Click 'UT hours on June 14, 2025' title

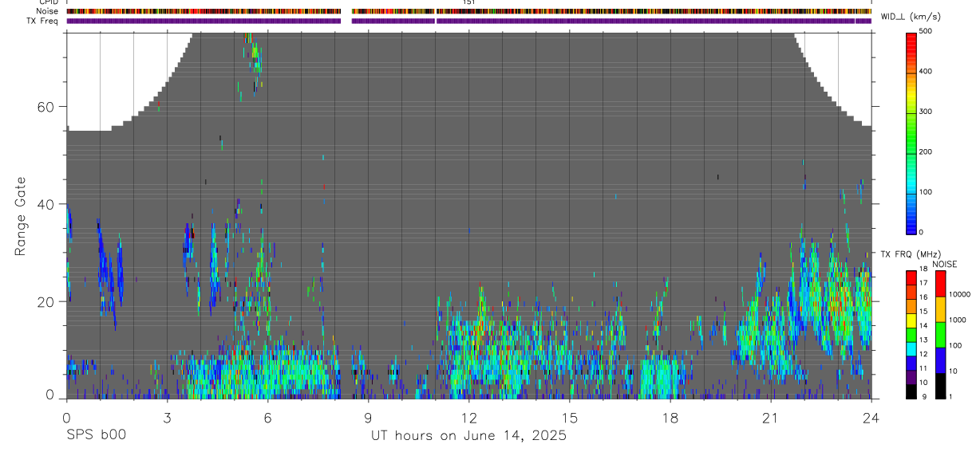(468, 436)
